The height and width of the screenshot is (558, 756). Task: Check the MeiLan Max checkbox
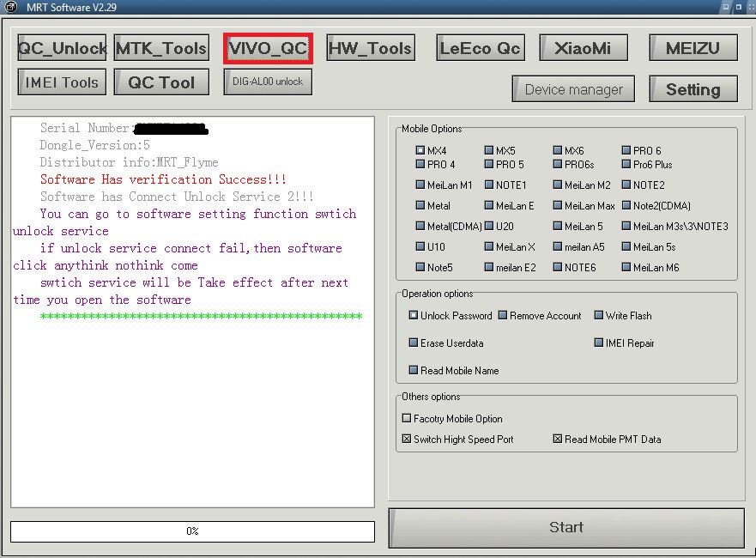click(558, 205)
